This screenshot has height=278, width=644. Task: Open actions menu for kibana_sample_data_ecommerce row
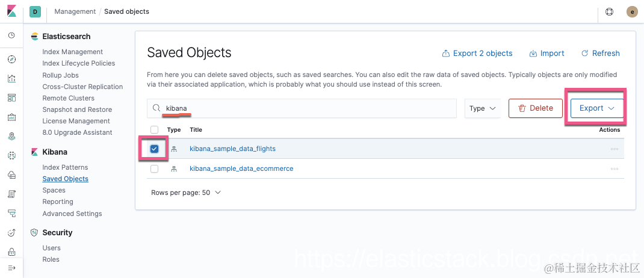tap(615, 168)
